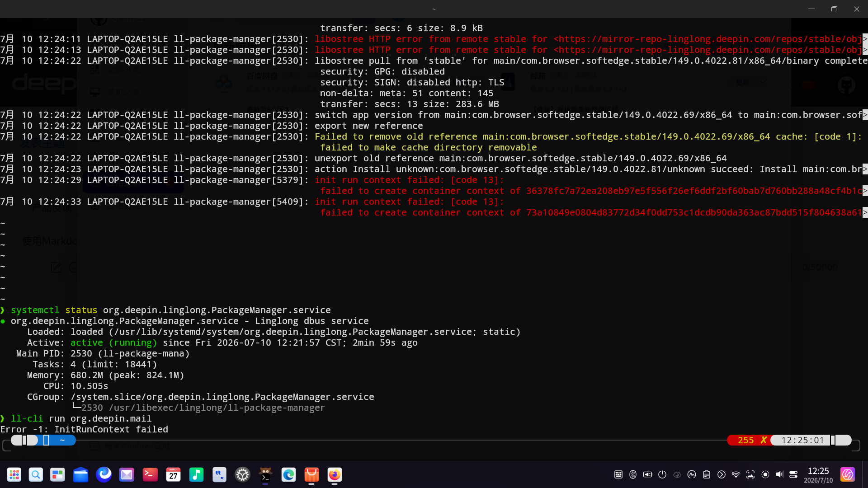Open the orange App Store bag icon
The height and width of the screenshot is (488, 868).
pos(311,474)
